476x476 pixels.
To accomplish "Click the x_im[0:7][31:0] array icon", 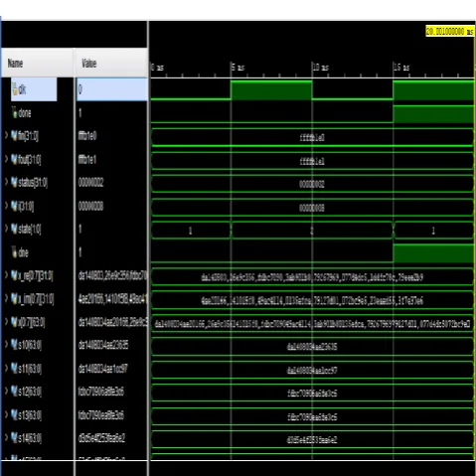I will click(x=14, y=299).
